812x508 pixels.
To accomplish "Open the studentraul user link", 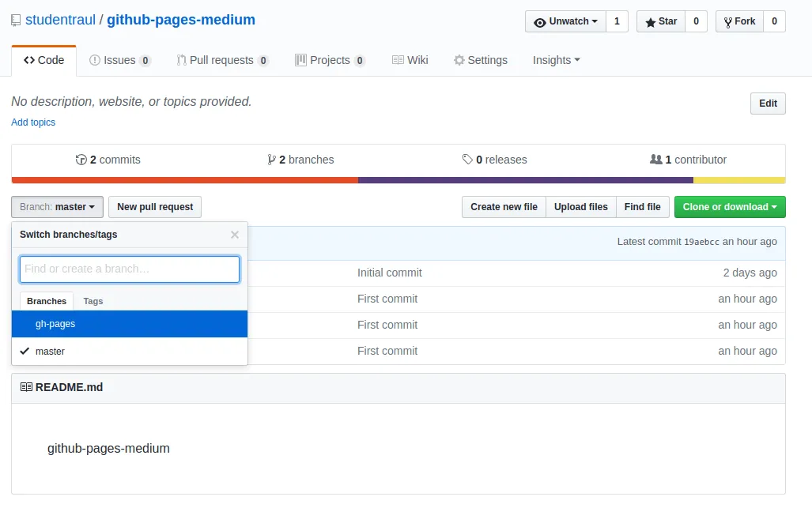I will 61,20.
